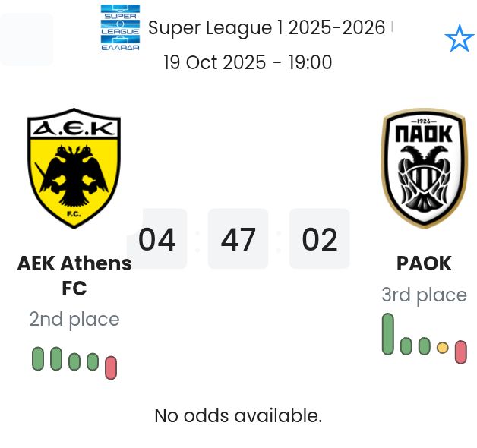Viewport: 477px width, 448px height.
Task: Click PAOK's 3rd place standing label
Action: click(x=424, y=295)
